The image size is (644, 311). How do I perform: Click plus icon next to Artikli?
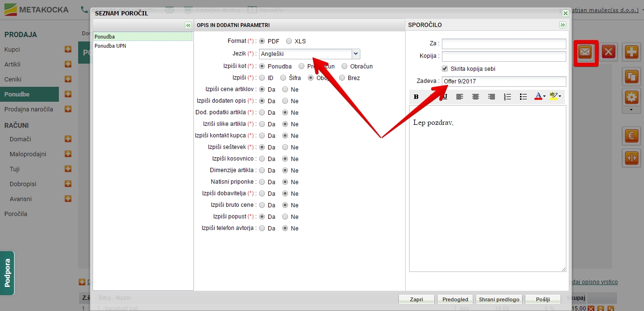point(68,64)
